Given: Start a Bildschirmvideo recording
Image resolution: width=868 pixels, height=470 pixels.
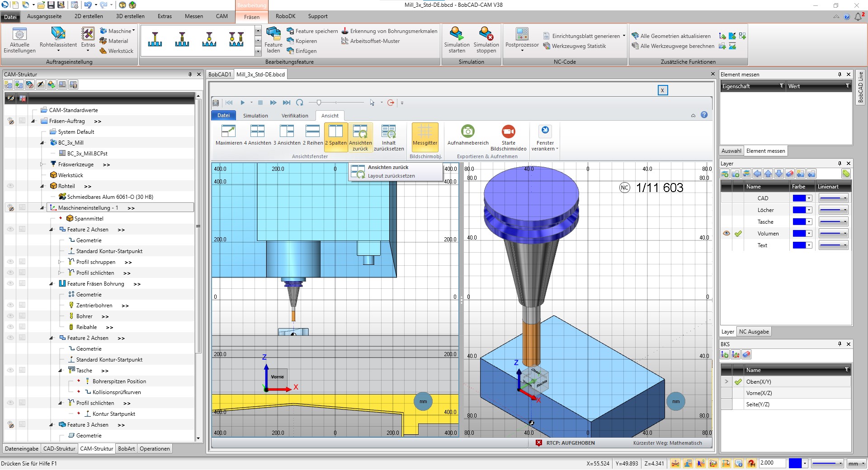Looking at the screenshot, I should pyautogui.click(x=508, y=136).
